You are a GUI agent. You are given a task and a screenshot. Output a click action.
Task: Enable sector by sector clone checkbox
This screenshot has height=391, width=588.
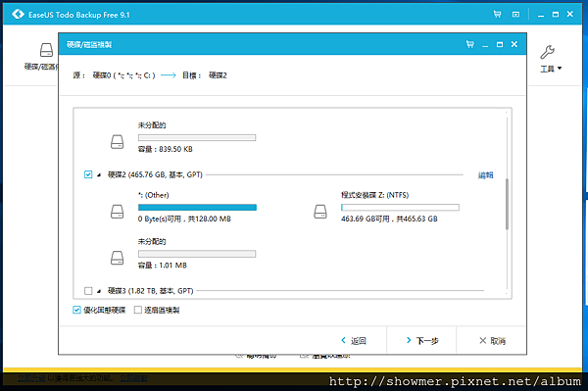click(138, 310)
